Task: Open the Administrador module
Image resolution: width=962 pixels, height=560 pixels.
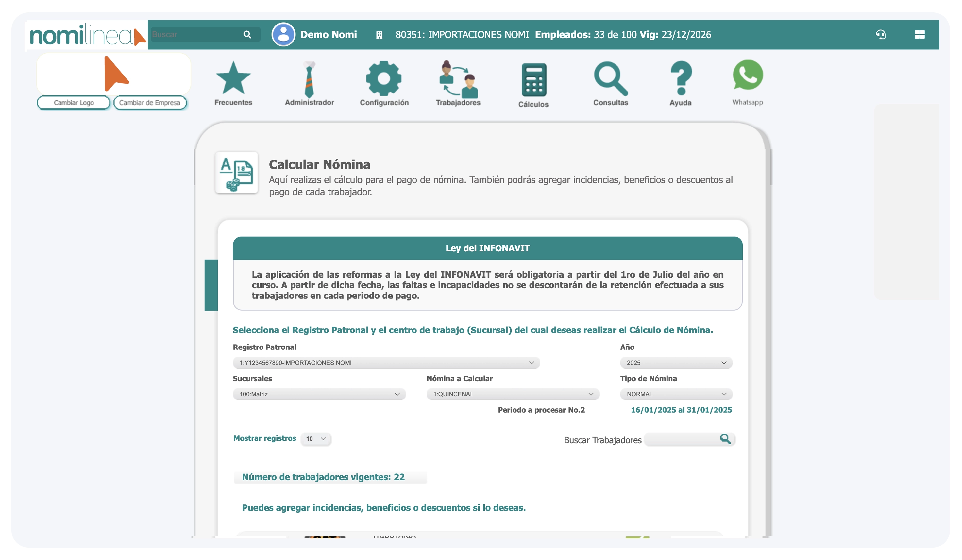Action: click(x=309, y=80)
